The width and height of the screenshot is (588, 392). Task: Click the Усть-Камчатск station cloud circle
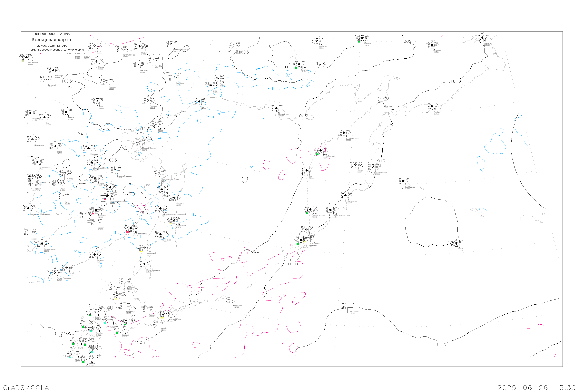(373, 167)
